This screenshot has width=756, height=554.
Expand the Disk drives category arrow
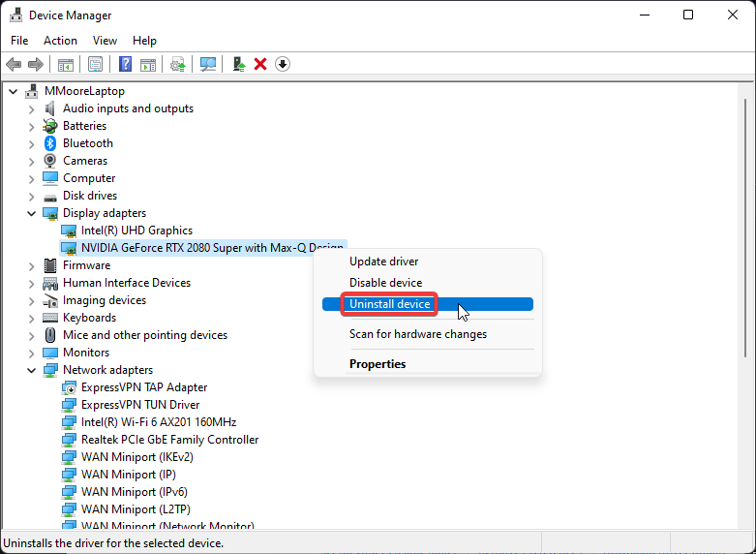pos(31,196)
